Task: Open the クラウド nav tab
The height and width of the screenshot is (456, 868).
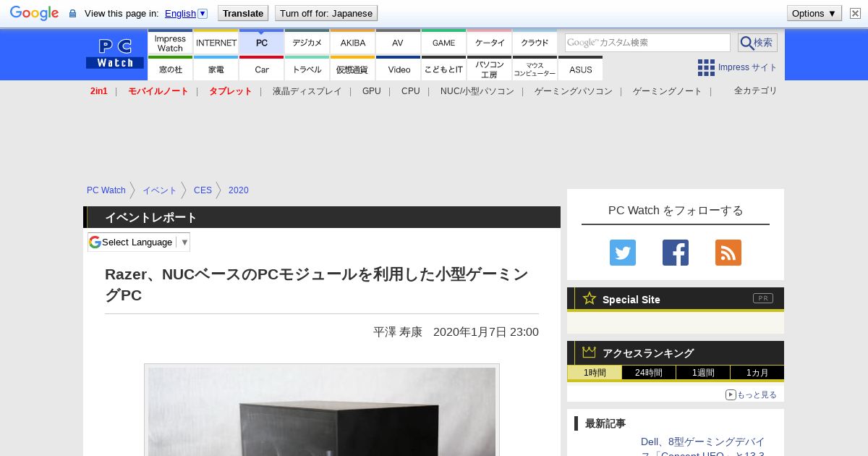Action: [535, 42]
